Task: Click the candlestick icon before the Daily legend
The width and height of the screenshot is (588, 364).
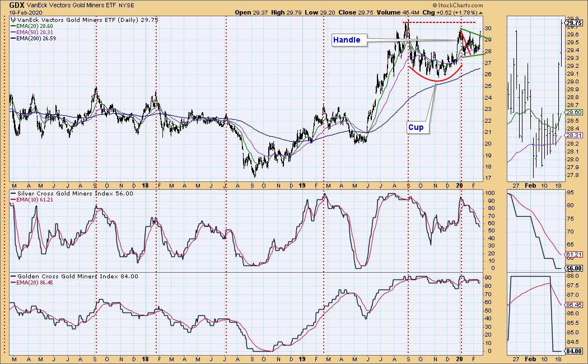Action: pos(13,20)
